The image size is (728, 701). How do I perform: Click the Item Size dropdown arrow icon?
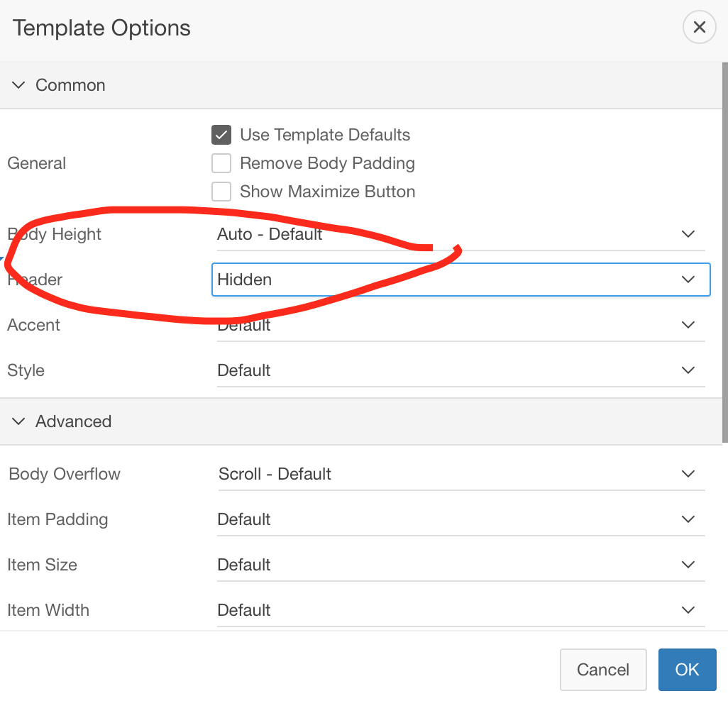pos(688,564)
